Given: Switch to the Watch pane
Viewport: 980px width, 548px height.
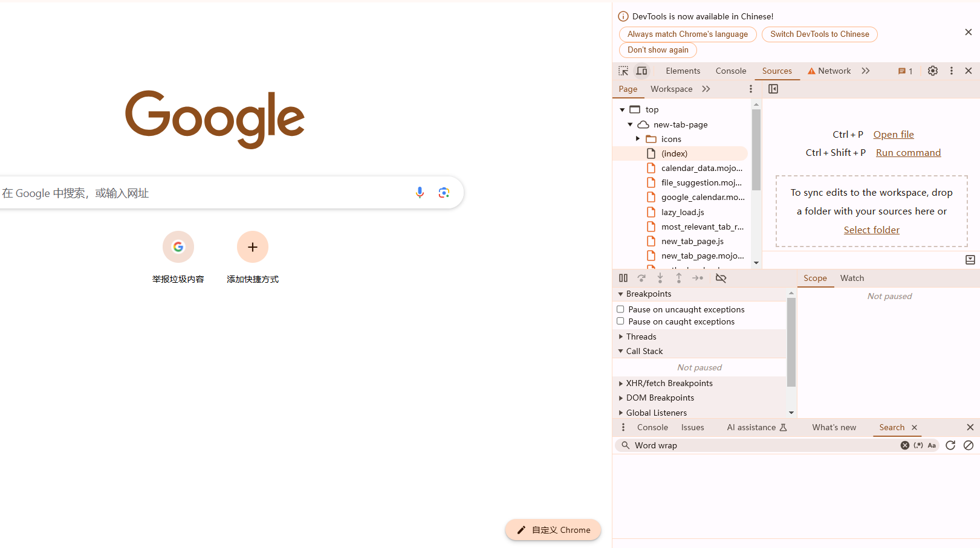Looking at the screenshot, I should point(852,278).
